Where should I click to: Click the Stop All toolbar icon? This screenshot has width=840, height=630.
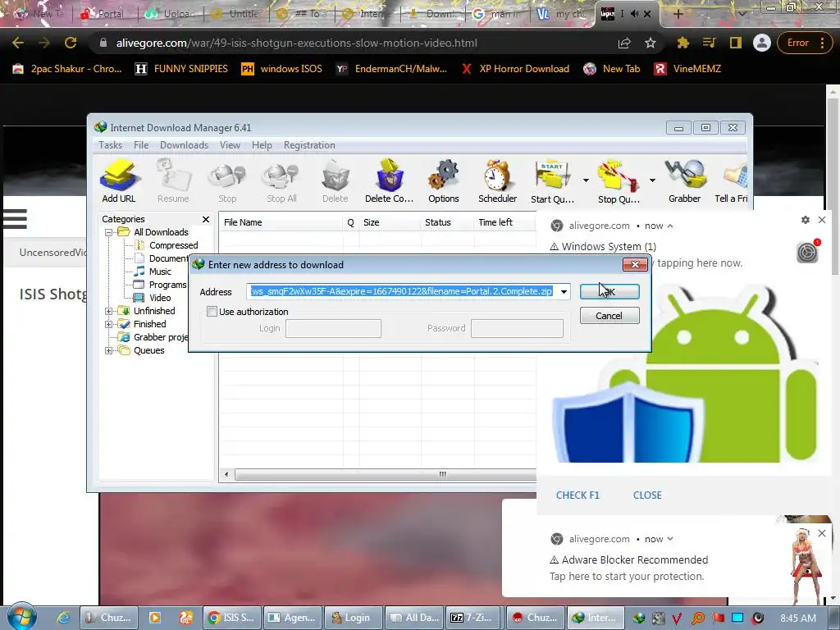point(281,180)
